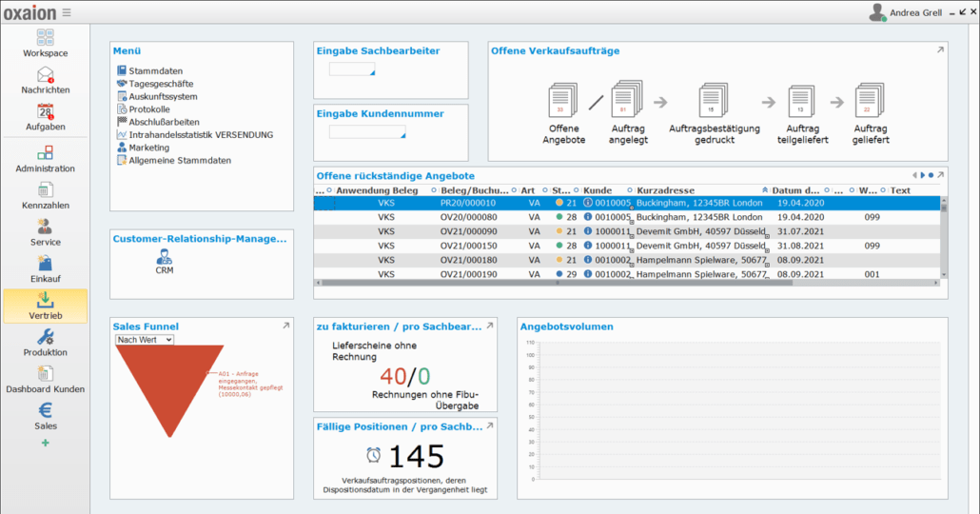Open Auskunftssystem menu entry
Screen dimensions: 980x514
[x=163, y=96]
